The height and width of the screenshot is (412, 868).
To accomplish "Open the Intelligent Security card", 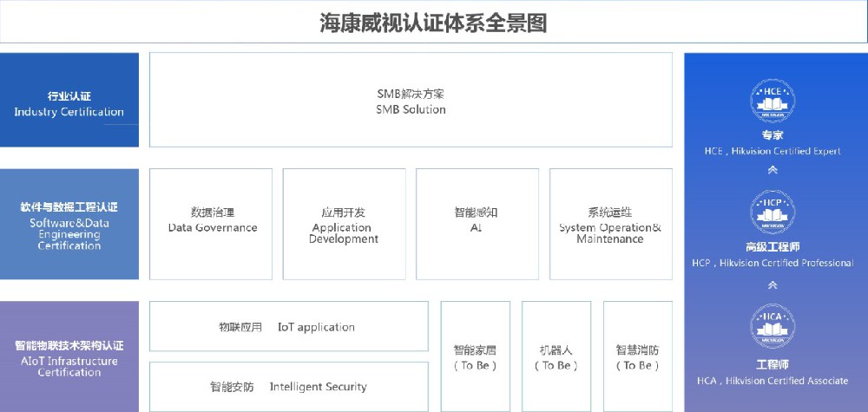I will (289, 387).
